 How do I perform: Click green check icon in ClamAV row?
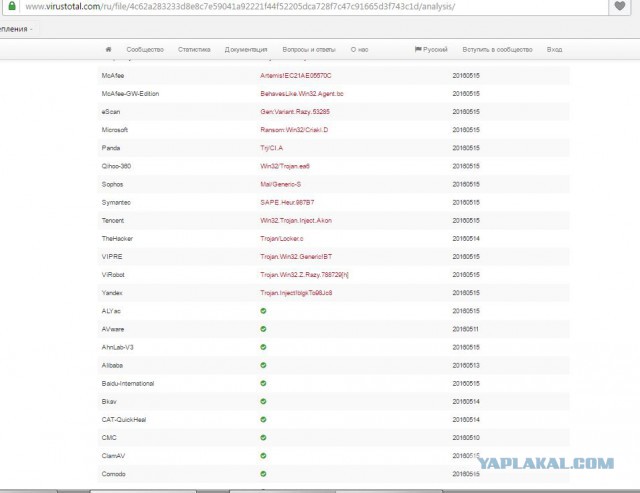[x=263, y=456]
